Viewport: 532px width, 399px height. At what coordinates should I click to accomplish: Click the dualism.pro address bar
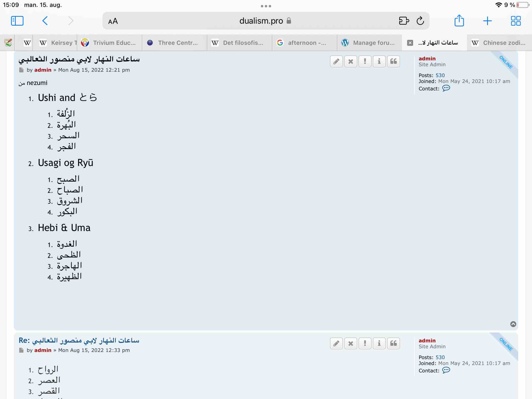[261, 21]
